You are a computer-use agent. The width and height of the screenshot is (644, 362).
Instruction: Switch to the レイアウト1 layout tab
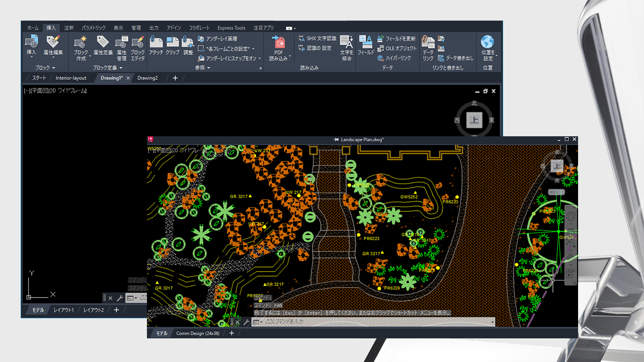point(64,310)
